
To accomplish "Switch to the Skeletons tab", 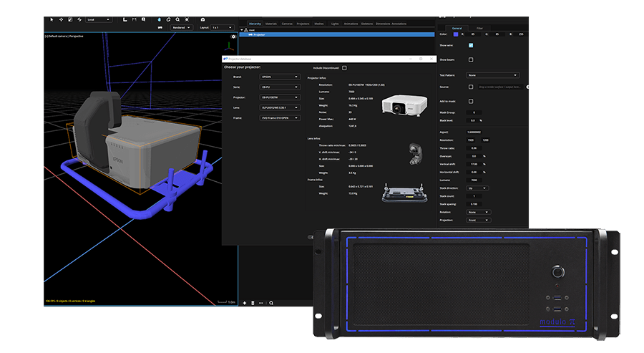I will (x=367, y=24).
